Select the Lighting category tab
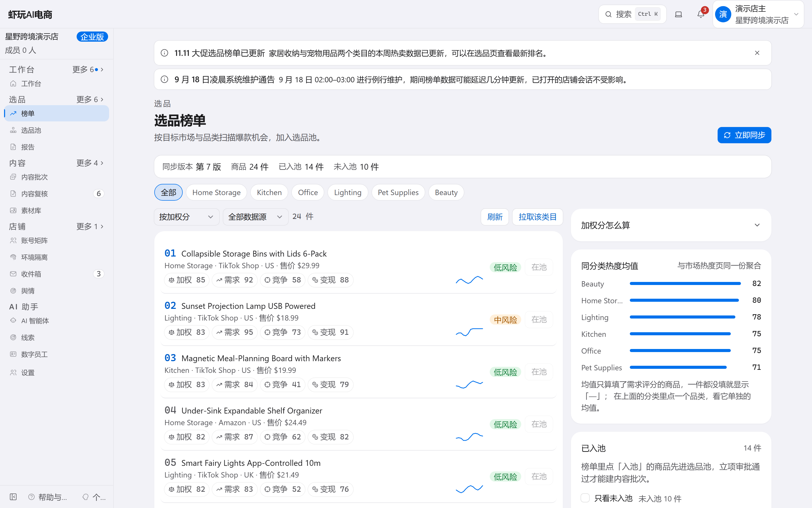 coord(348,193)
